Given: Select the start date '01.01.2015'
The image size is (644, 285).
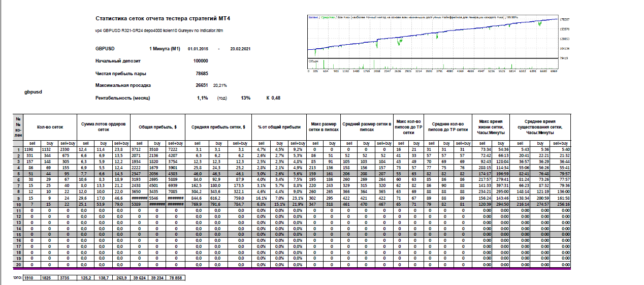Looking at the screenshot, I should click(x=198, y=49).
